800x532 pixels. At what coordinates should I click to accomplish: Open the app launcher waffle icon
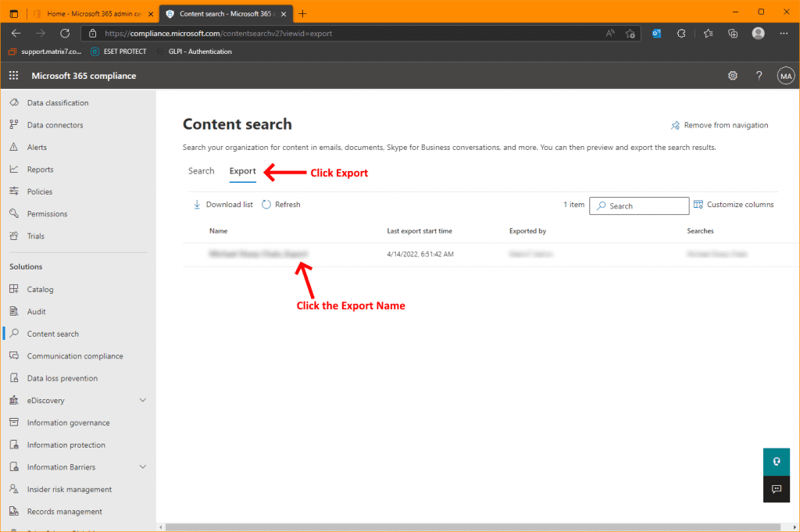pos(14,76)
